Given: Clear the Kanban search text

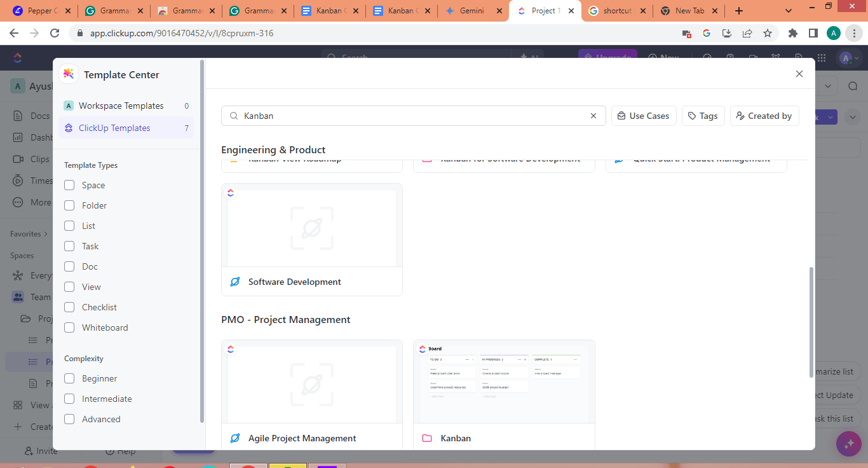Looking at the screenshot, I should 593,116.
